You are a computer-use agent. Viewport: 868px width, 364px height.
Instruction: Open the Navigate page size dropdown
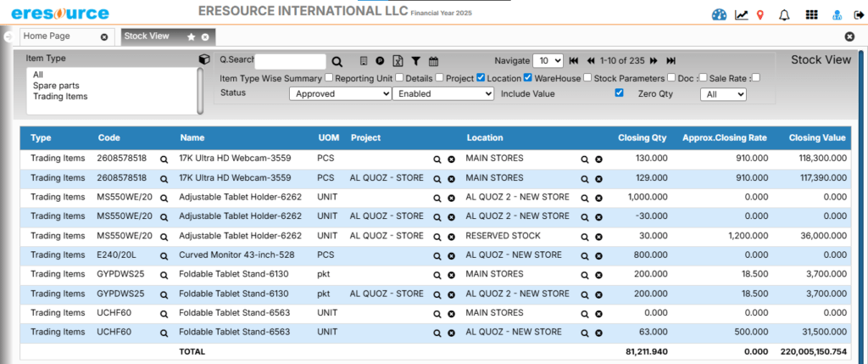click(548, 60)
